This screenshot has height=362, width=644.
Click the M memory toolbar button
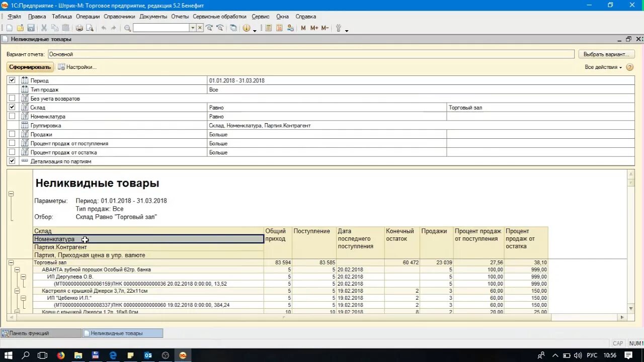303,28
